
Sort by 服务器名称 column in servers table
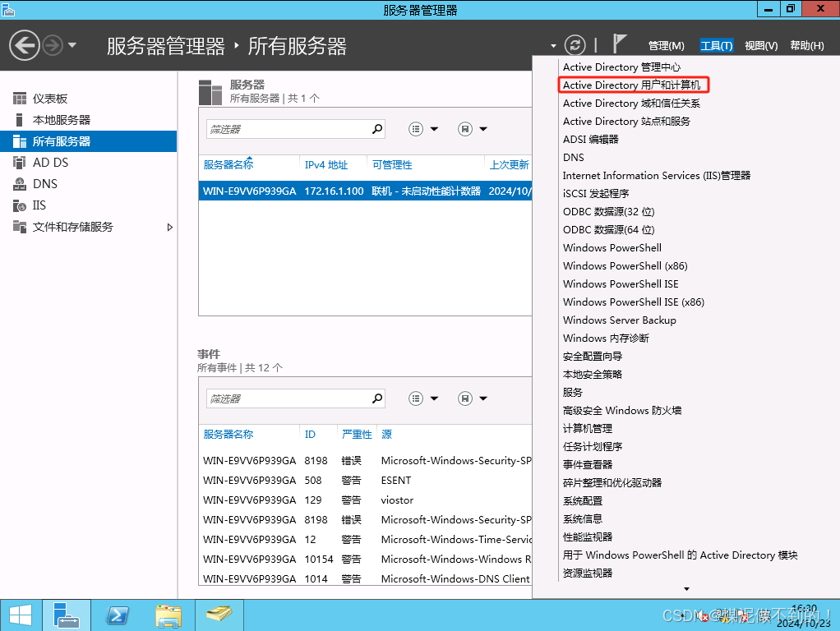pyautogui.click(x=228, y=165)
